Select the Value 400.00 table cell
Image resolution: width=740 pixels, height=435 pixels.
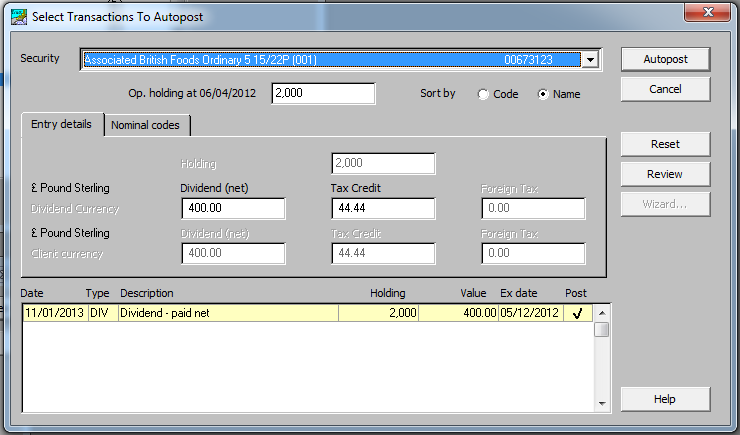point(458,313)
